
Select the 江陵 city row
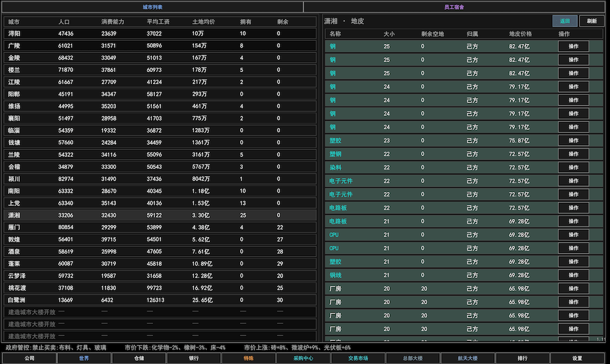(x=160, y=82)
